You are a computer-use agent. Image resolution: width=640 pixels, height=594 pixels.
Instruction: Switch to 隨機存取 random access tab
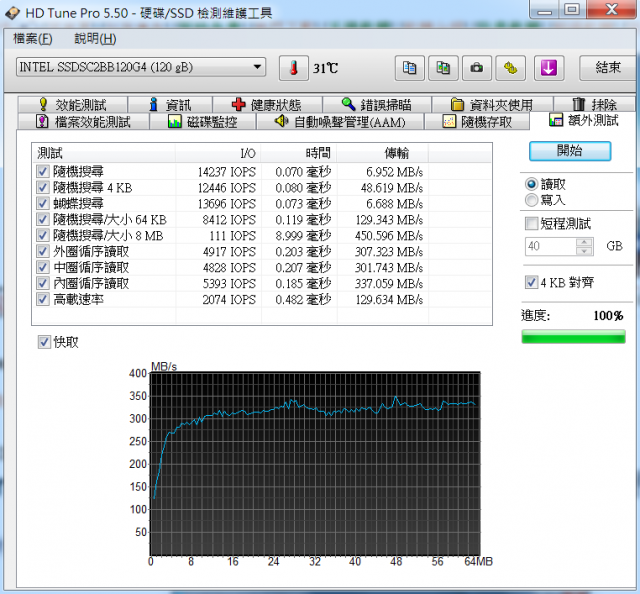click(x=477, y=122)
